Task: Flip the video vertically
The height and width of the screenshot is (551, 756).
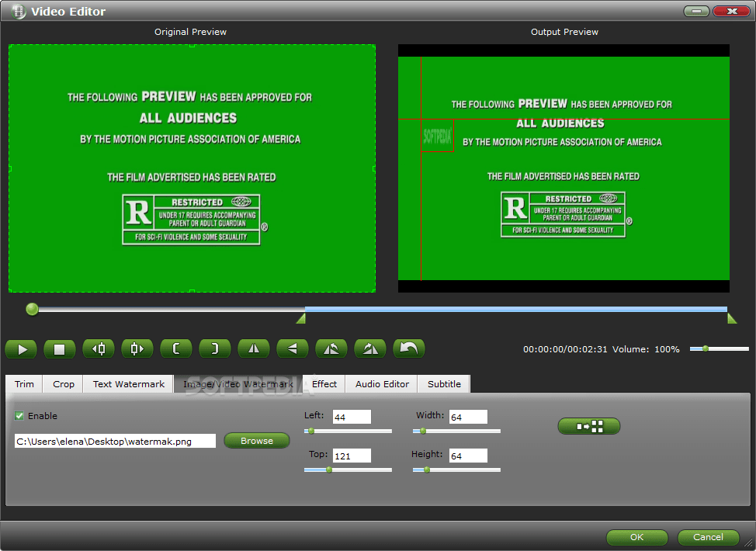Action: pyautogui.click(x=293, y=348)
